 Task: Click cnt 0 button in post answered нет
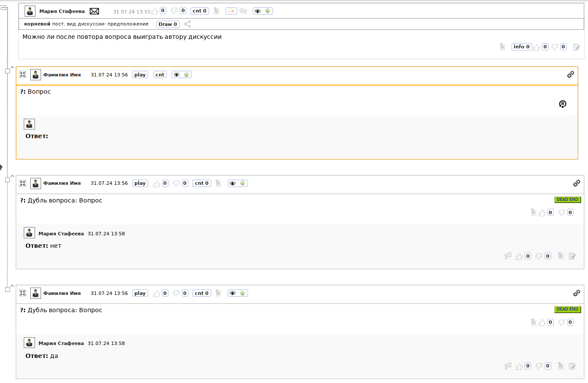click(x=202, y=184)
